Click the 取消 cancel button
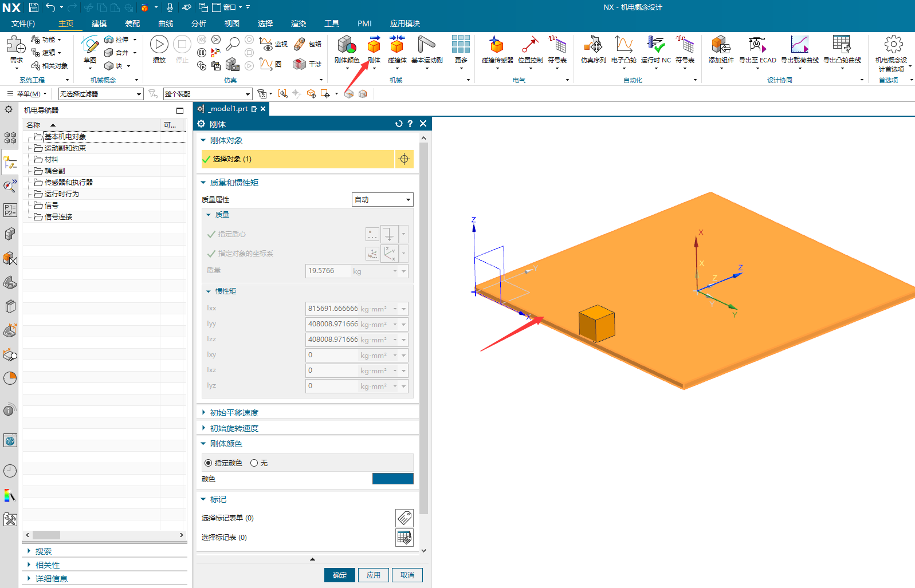The height and width of the screenshot is (588, 915). point(407,575)
